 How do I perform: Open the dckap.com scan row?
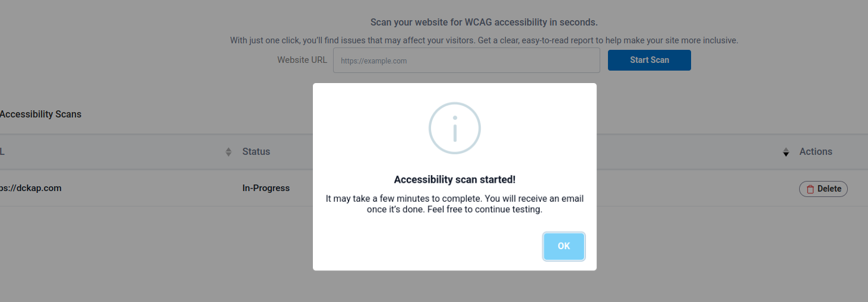31,188
